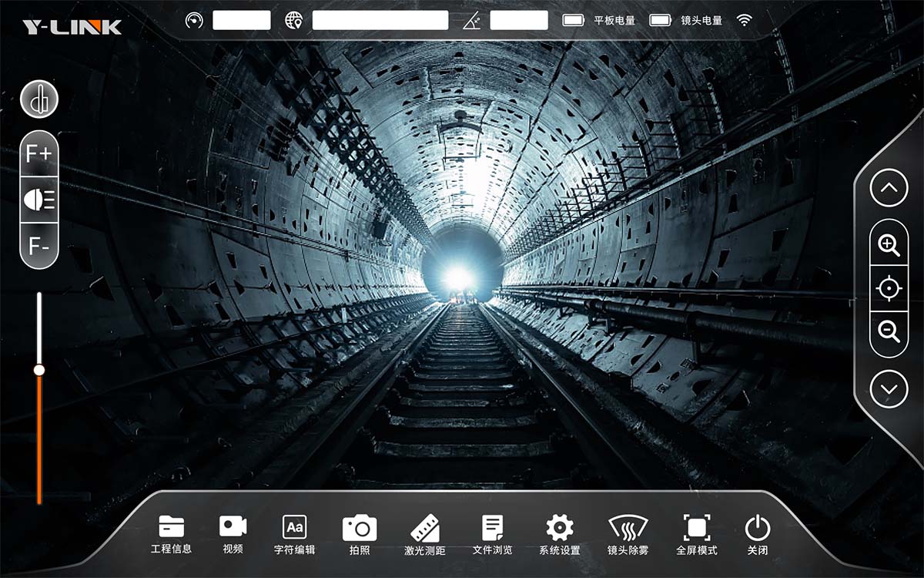Viewport: 924px width, 578px height.
Task: Click the 镜头电量 label
Action: click(701, 21)
